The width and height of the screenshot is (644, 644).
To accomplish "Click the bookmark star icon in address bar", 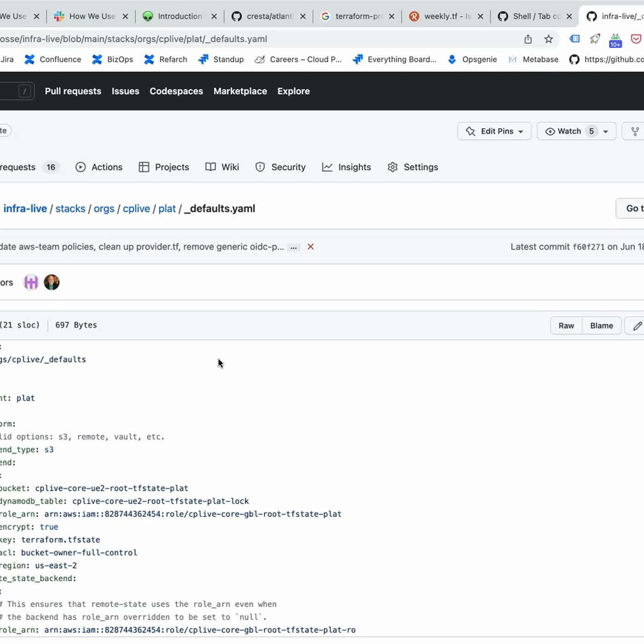I will coord(548,39).
